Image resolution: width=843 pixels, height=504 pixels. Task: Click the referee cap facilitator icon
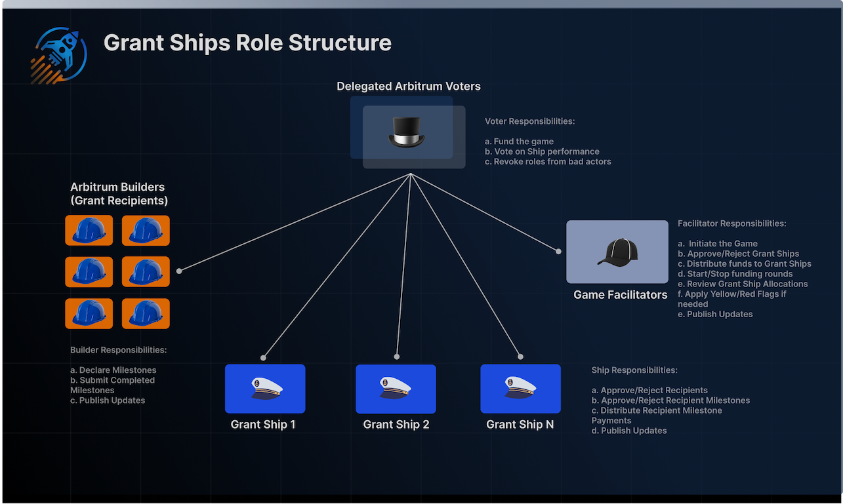[x=617, y=252]
